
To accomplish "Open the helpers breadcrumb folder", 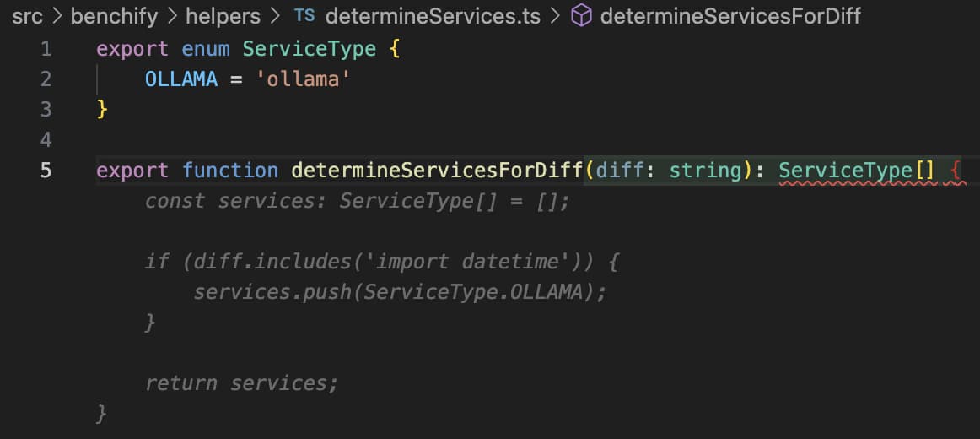I will [223, 16].
